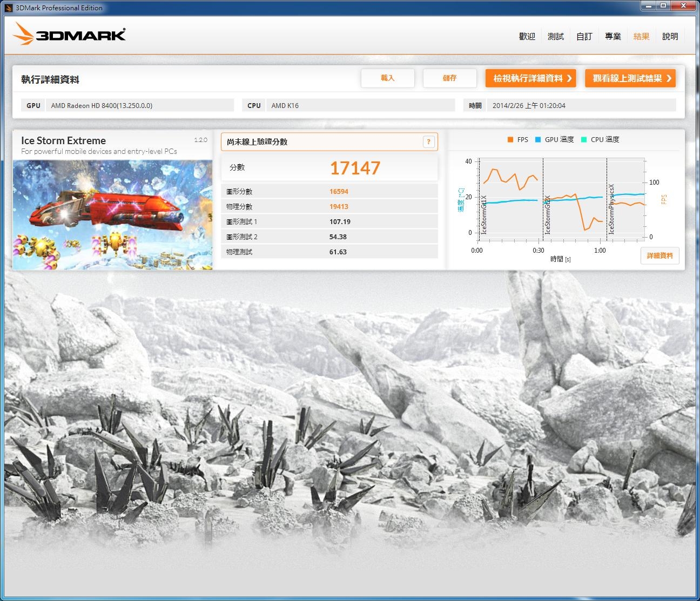Maximize the 3DMark window
This screenshot has height=601, width=700.
pos(663,5)
